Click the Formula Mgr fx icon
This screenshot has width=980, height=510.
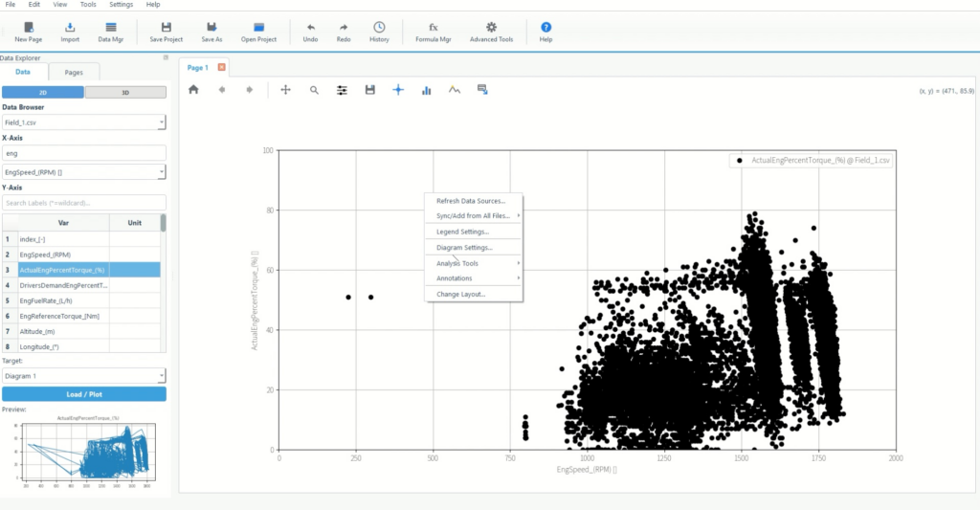click(x=433, y=28)
